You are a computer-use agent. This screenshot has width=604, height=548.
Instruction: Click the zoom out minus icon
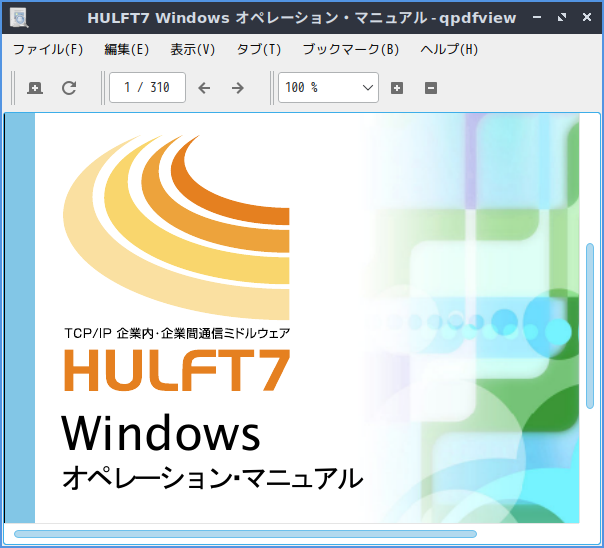tap(431, 88)
